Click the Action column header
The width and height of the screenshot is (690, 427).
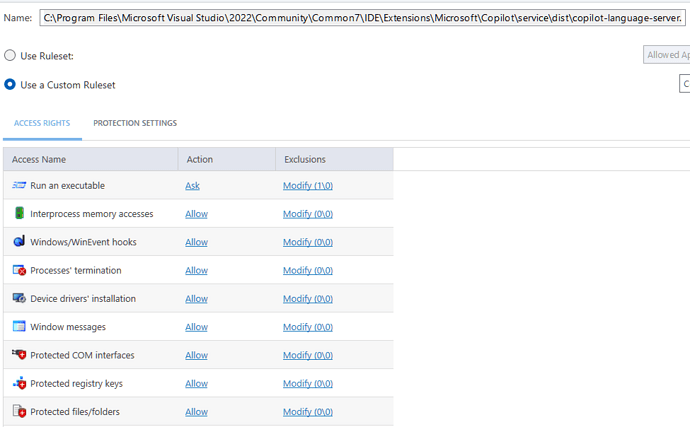pyautogui.click(x=227, y=159)
